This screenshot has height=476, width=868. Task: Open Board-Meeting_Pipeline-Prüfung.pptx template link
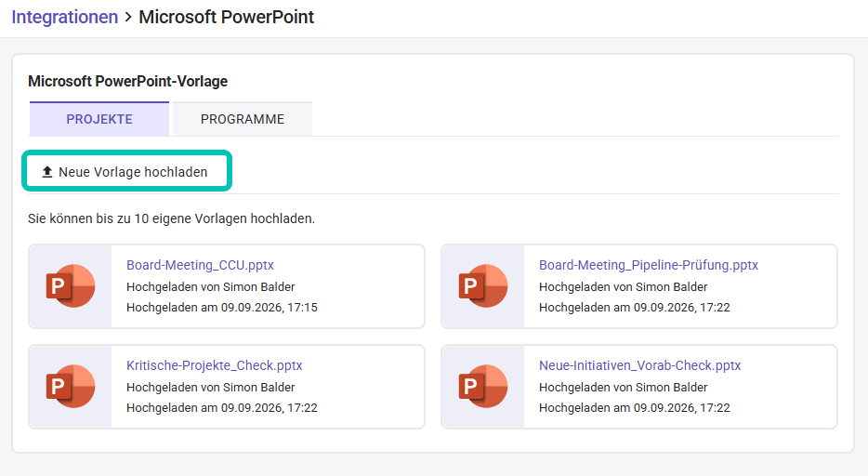click(x=649, y=265)
